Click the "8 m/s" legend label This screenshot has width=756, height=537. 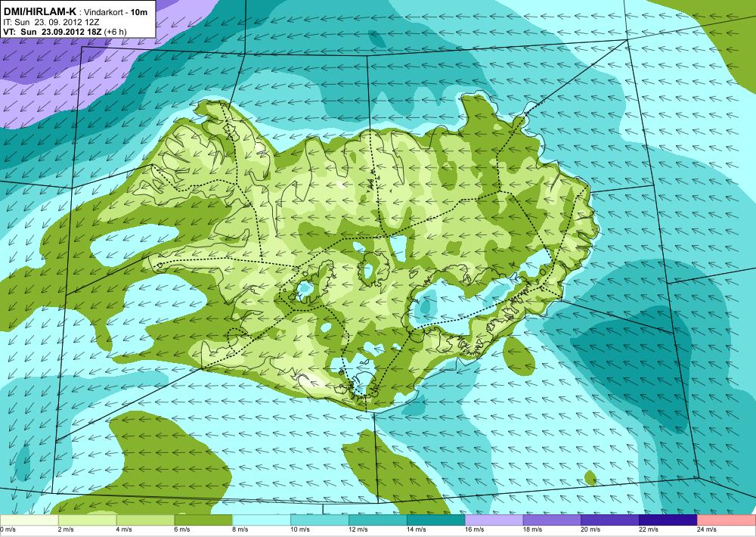point(240,529)
